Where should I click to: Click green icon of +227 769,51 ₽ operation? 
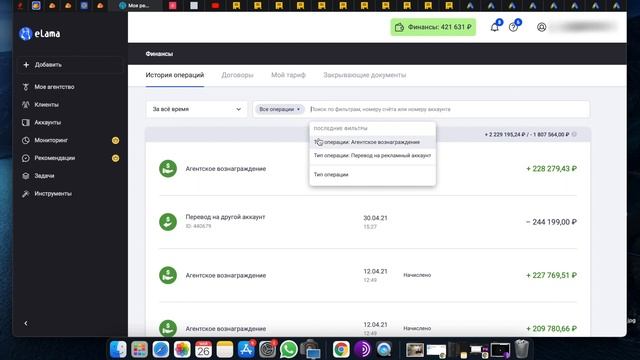[x=168, y=276]
